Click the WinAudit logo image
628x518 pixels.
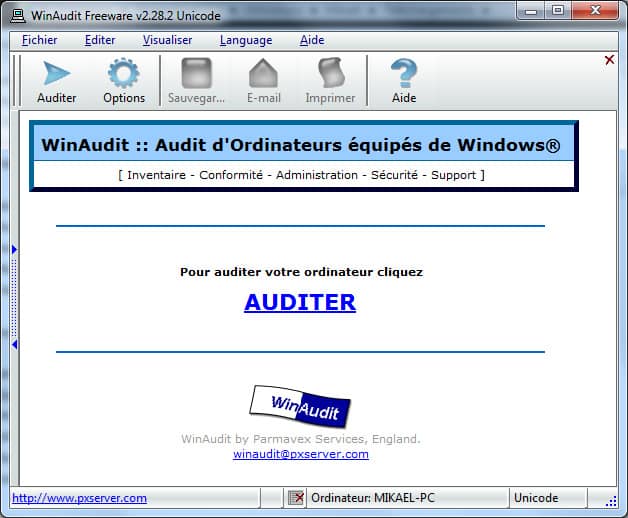[x=300, y=406]
